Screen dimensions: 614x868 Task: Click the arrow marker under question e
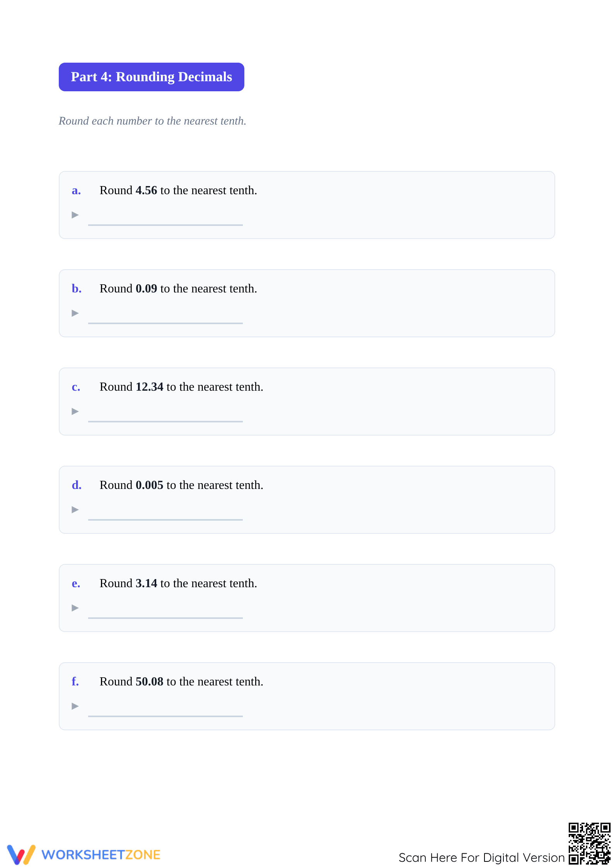pyautogui.click(x=75, y=608)
